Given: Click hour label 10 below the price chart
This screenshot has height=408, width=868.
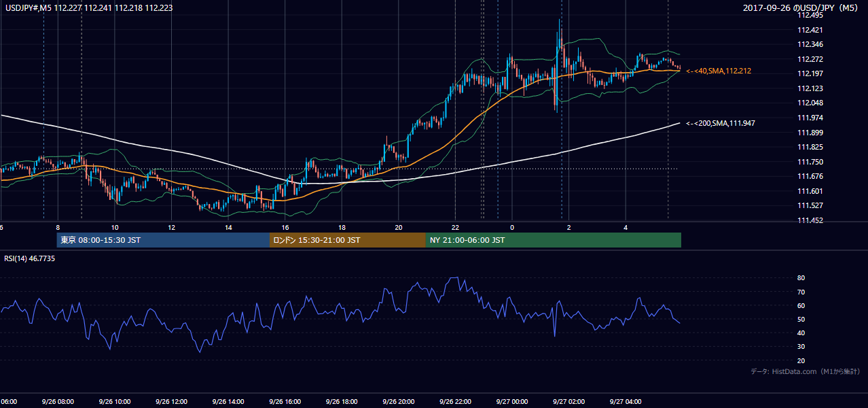Looking at the screenshot, I should (115, 227).
